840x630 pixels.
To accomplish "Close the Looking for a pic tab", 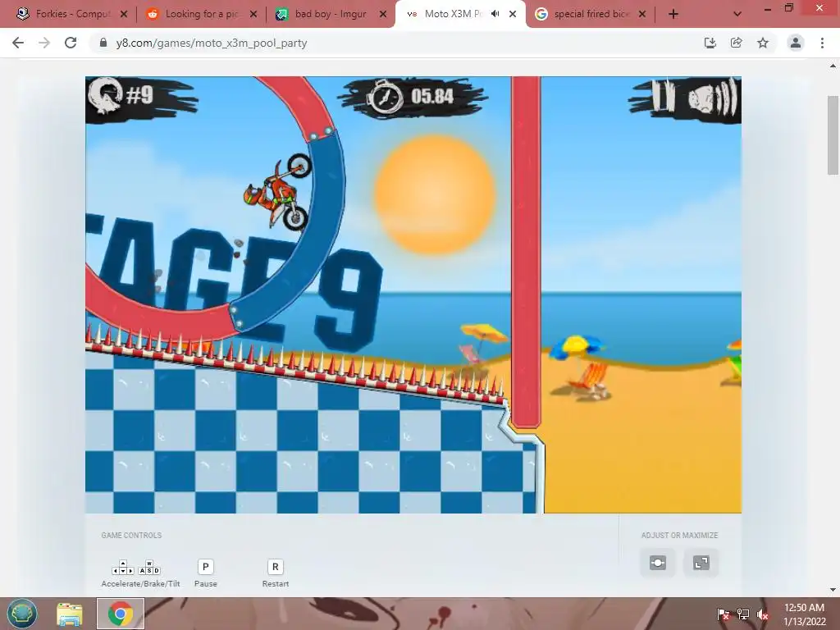I will click(x=253, y=14).
